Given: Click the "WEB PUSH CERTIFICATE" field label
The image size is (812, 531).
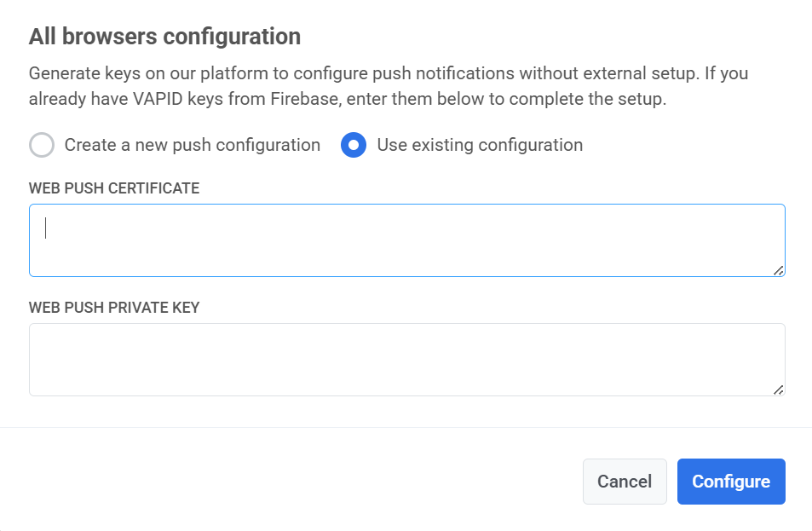Looking at the screenshot, I should click(x=114, y=188).
